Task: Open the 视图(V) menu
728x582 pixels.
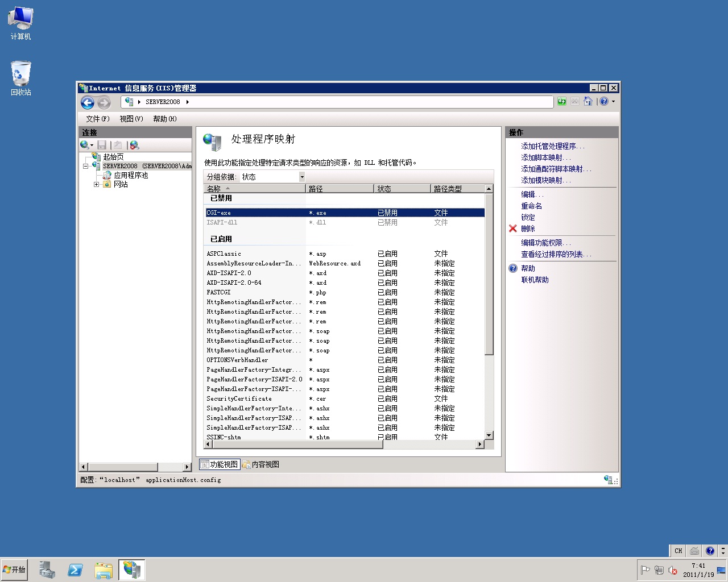Action: pos(131,119)
